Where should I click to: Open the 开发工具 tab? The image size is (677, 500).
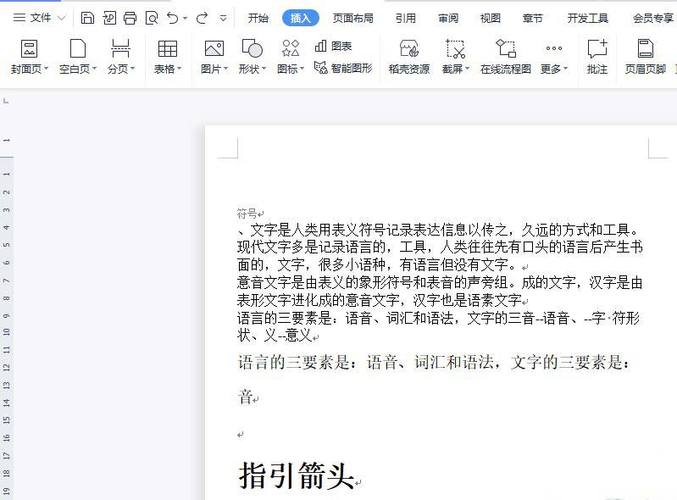click(588, 18)
